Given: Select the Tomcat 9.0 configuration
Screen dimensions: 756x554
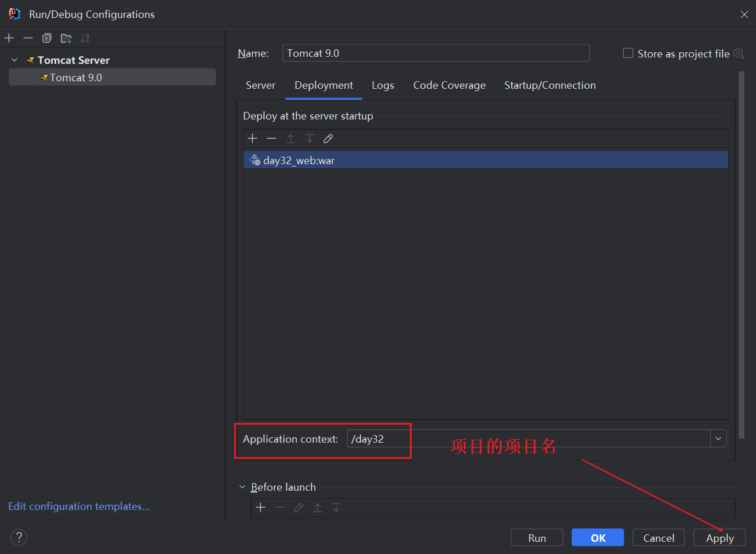Looking at the screenshot, I should (112, 77).
